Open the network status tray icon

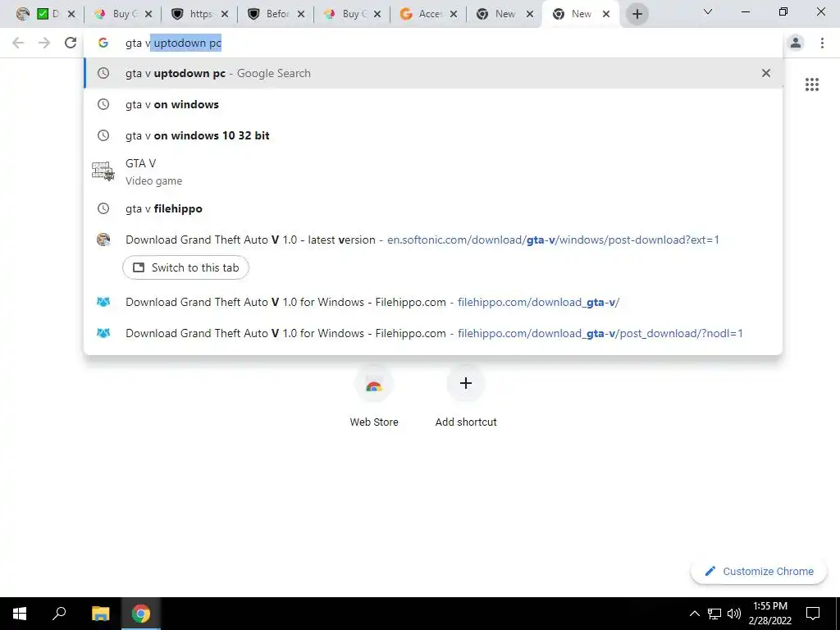[x=714, y=614]
